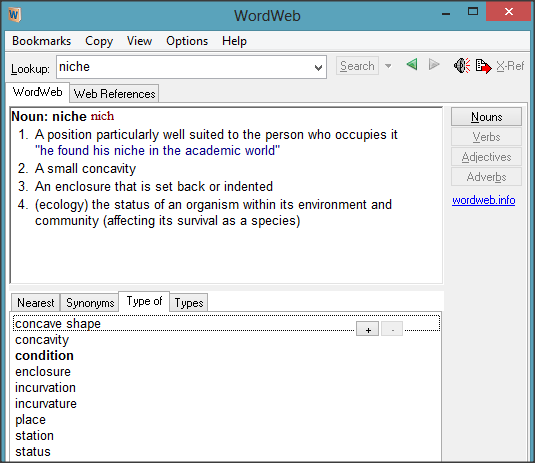Play pronunciation with the speaker icon

tap(462, 66)
